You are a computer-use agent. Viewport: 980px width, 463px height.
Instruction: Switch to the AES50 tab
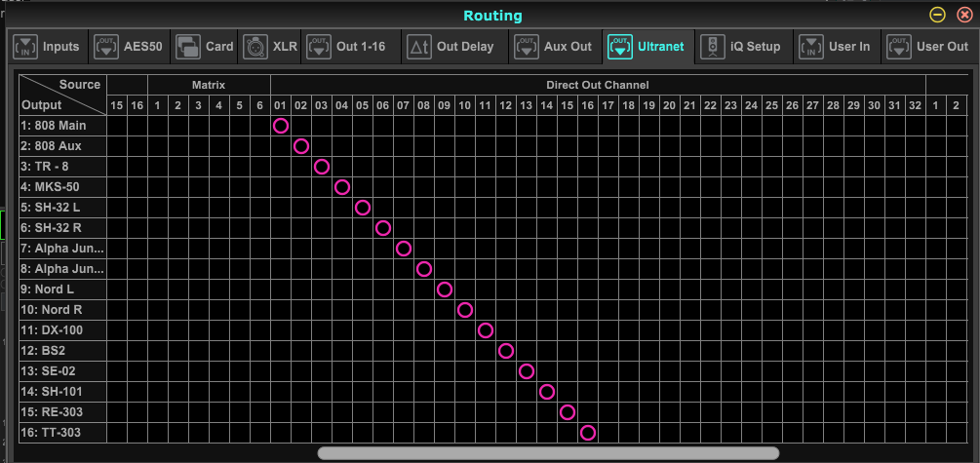[x=129, y=47]
